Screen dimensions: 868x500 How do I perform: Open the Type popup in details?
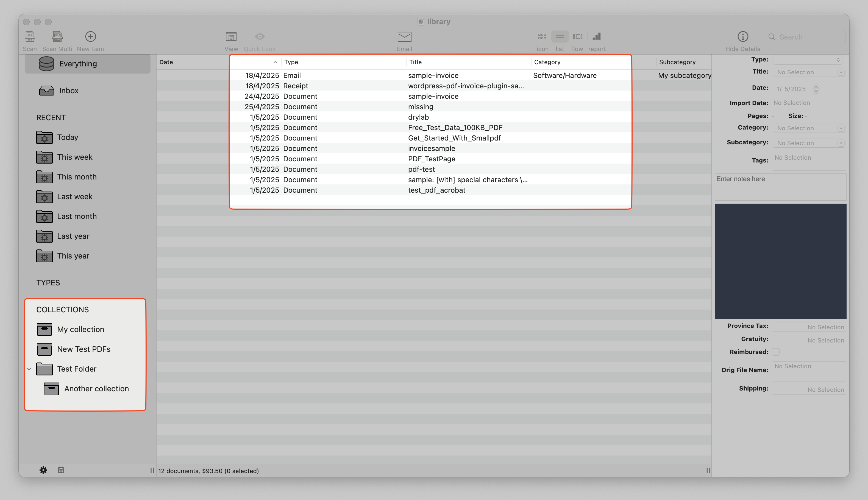808,60
